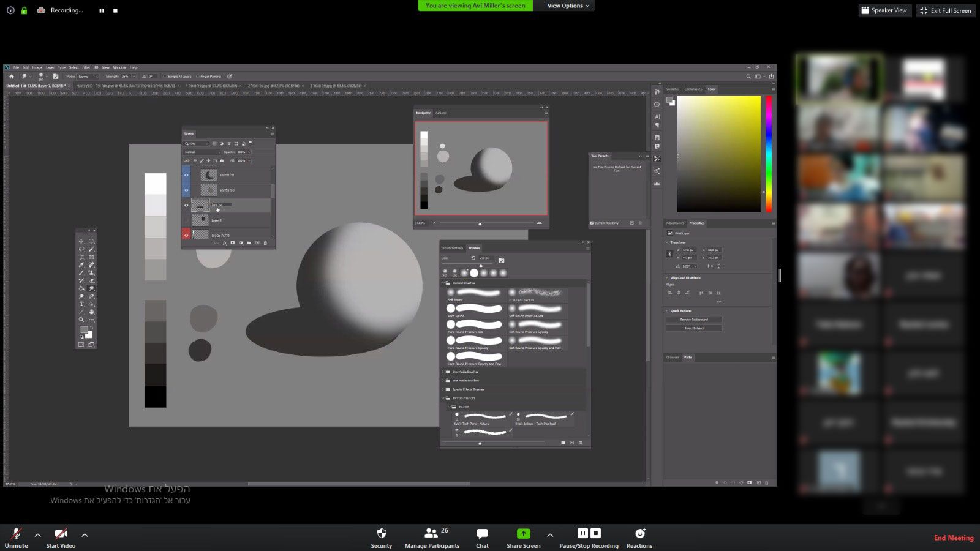Image resolution: width=980 pixels, height=551 pixels.
Task: Click the vertical rainbow hue slider
Action: (x=769, y=153)
